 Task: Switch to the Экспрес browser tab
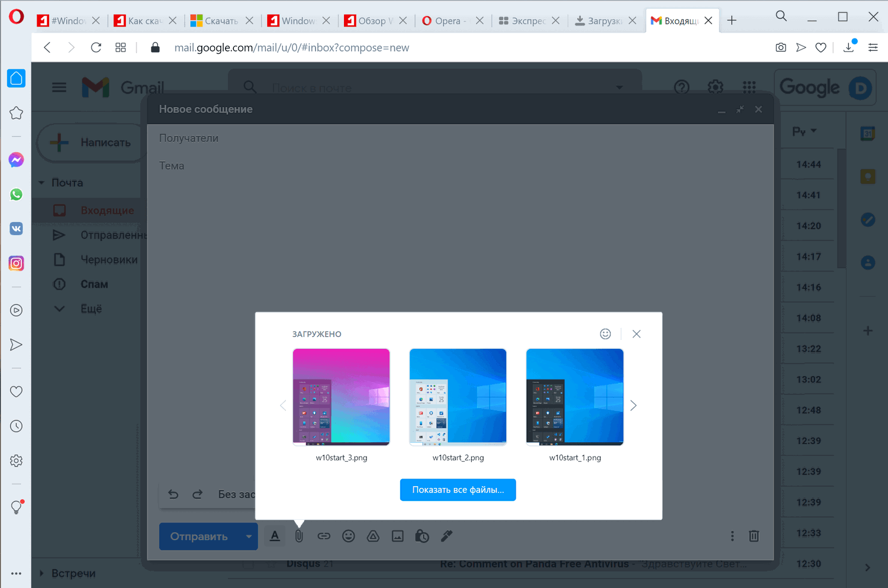(x=529, y=21)
